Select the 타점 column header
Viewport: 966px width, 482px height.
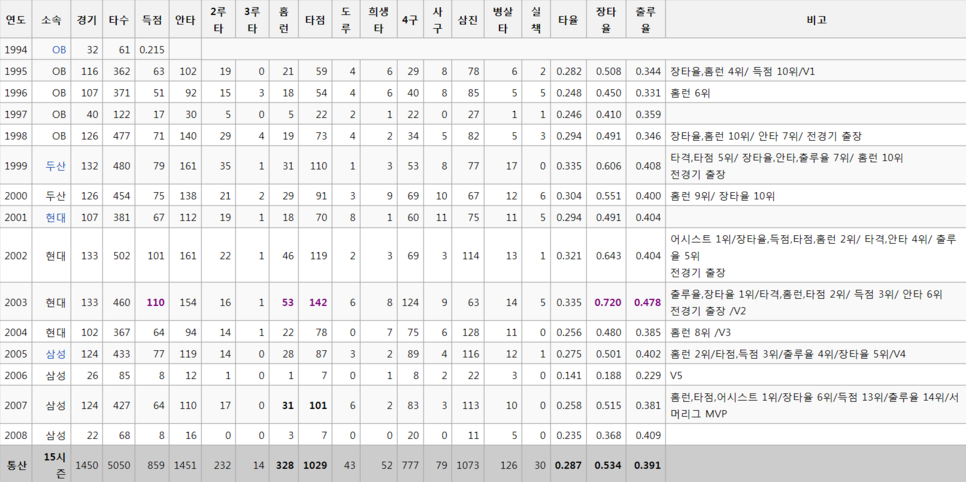315,20
